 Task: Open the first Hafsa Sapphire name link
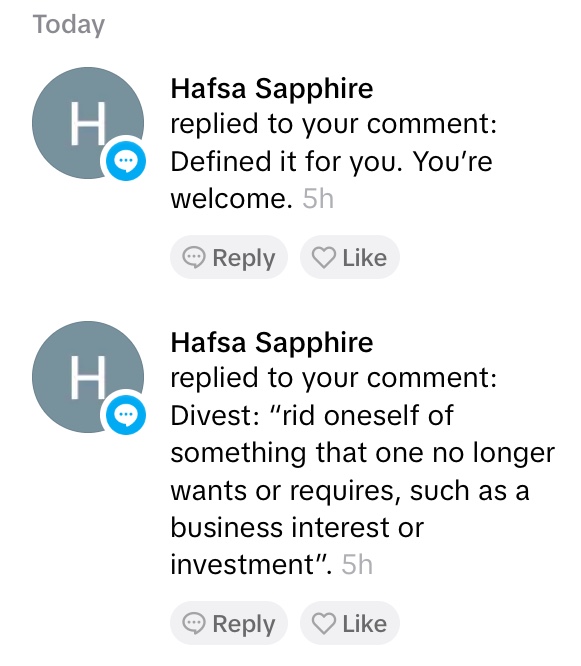pos(272,89)
